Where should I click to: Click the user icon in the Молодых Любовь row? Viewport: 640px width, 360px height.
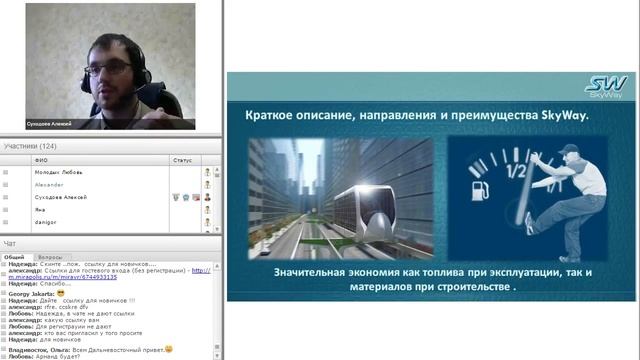(x=207, y=172)
